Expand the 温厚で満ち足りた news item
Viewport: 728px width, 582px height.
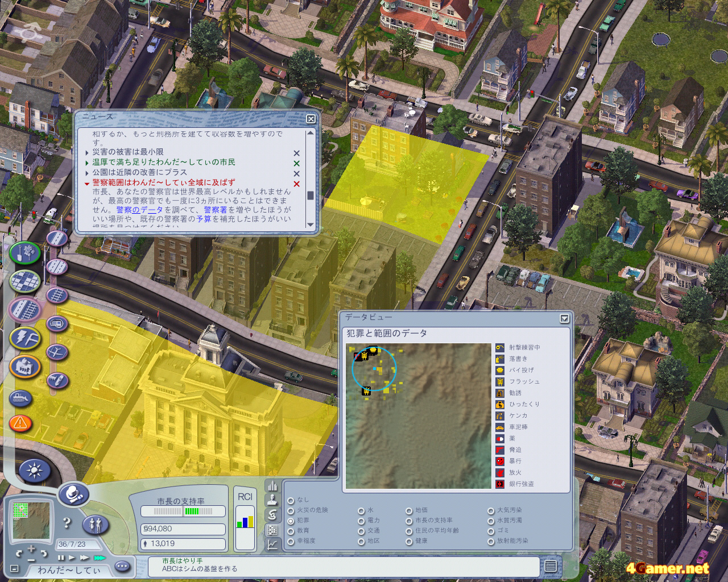[x=87, y=163]
